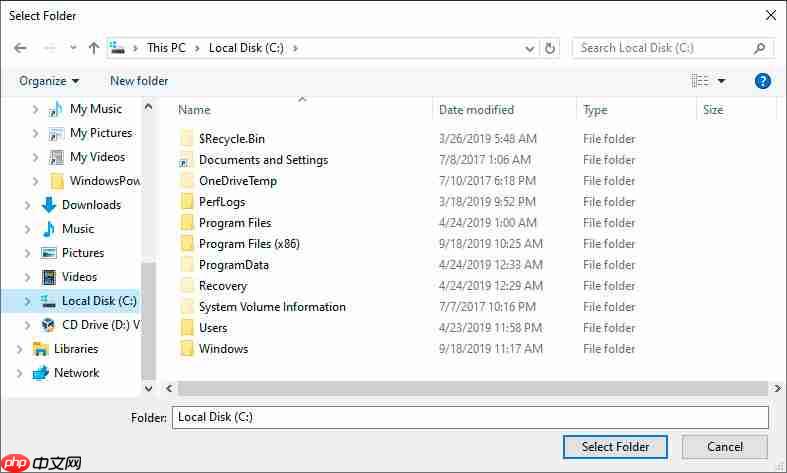This screenshot has width=787, height=473.
Task: Go up one folder level
Action: tap(94, 48)
